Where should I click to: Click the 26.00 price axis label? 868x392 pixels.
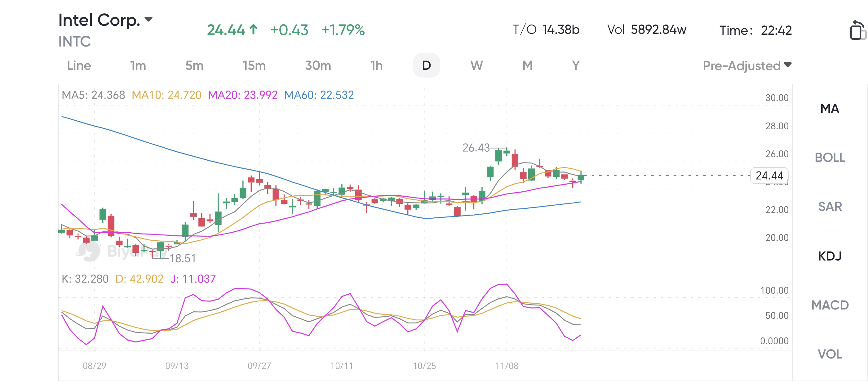777,154
